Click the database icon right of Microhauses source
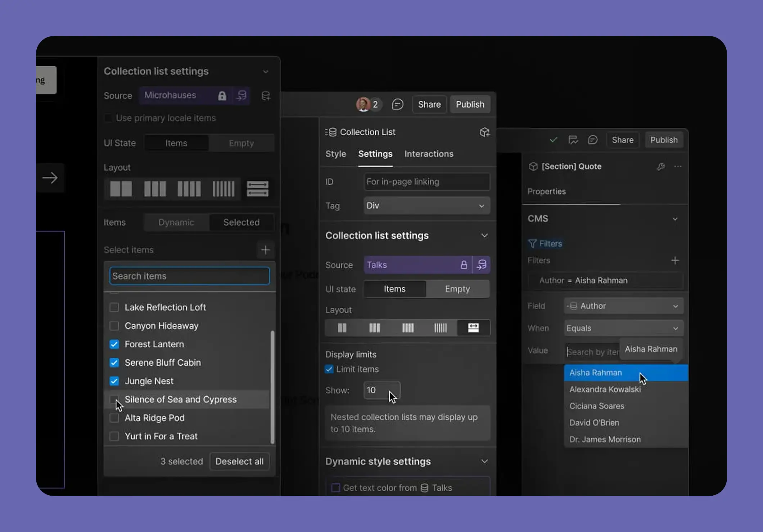 tap(266, 96)
